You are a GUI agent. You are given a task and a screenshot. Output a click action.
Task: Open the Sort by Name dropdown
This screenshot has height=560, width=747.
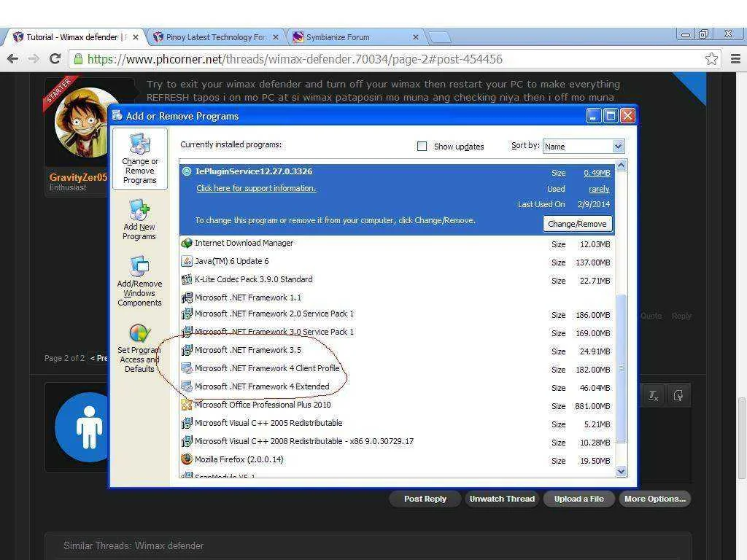583,146
